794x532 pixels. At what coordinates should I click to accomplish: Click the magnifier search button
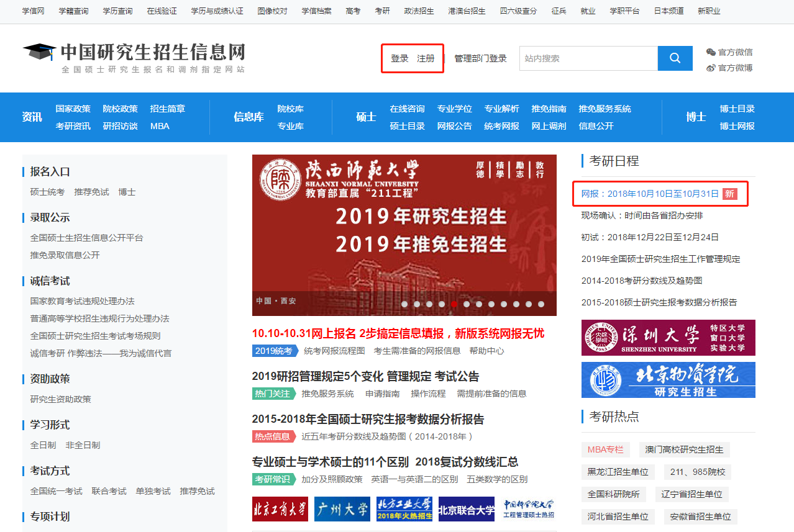(x=675, y=58)
